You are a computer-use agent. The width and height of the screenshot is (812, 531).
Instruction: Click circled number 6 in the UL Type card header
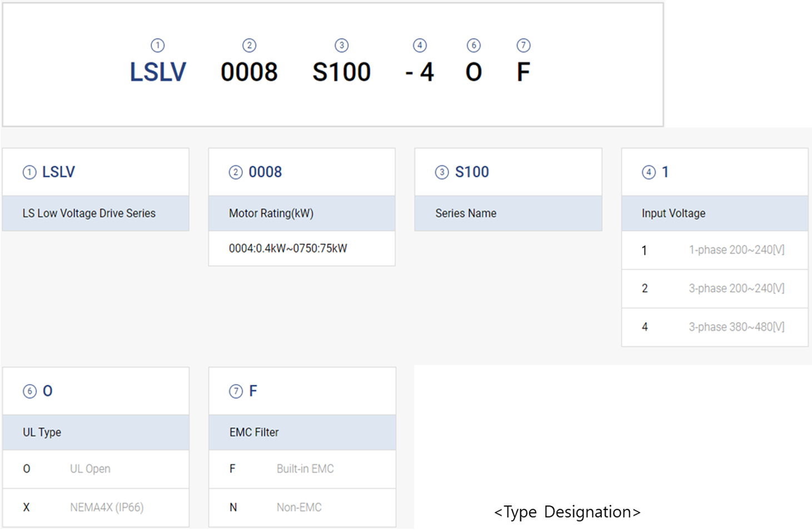(29, 391)
